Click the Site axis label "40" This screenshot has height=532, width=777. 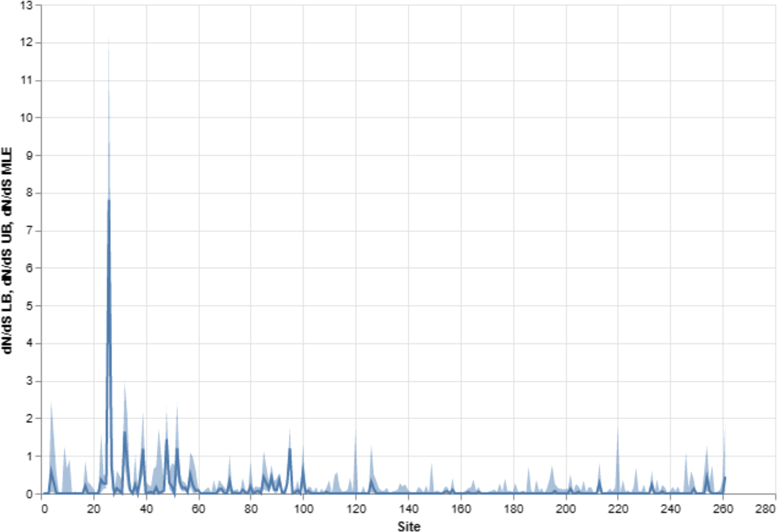[147, 508]
